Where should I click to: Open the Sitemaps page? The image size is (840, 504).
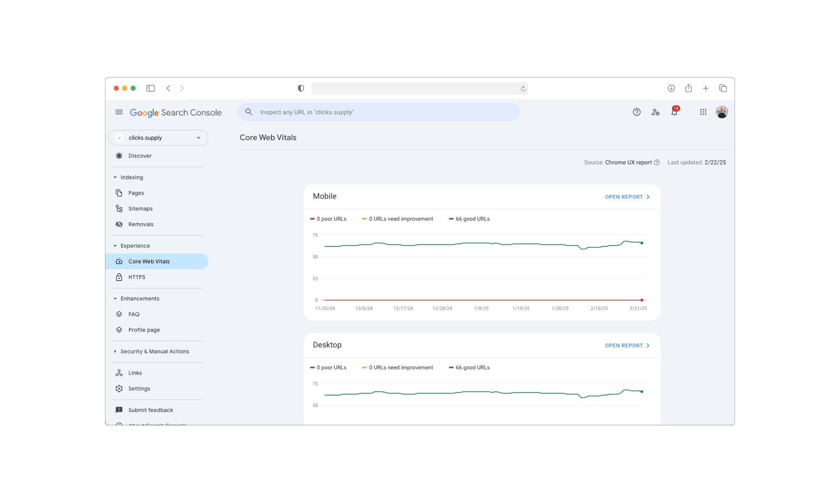click(x=140, y=209)
